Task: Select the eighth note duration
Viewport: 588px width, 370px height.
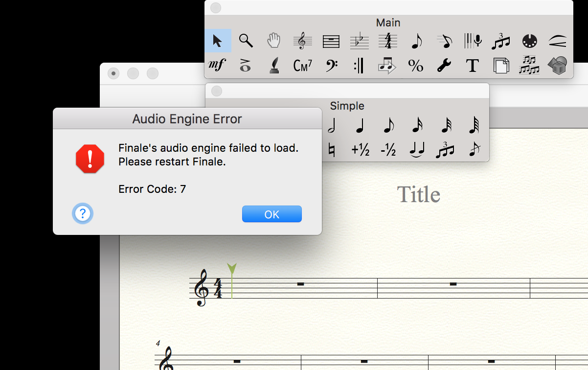Action: point(388,126)
